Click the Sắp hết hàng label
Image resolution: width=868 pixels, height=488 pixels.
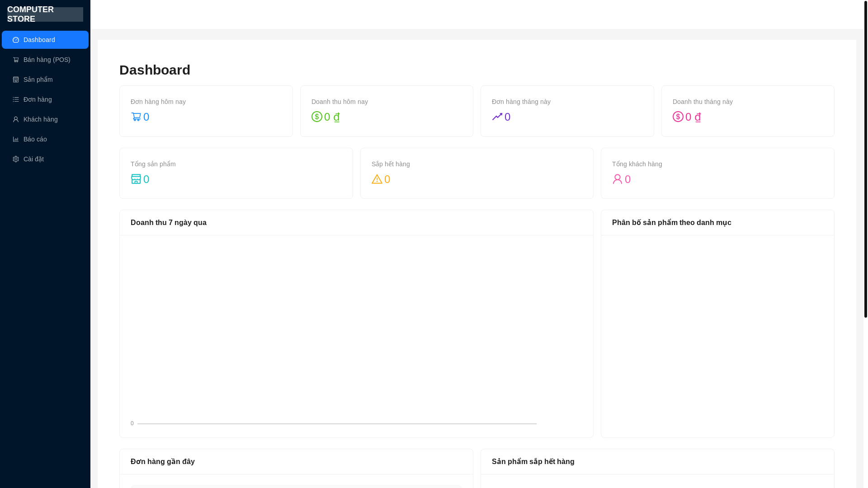tap(391, 164)
